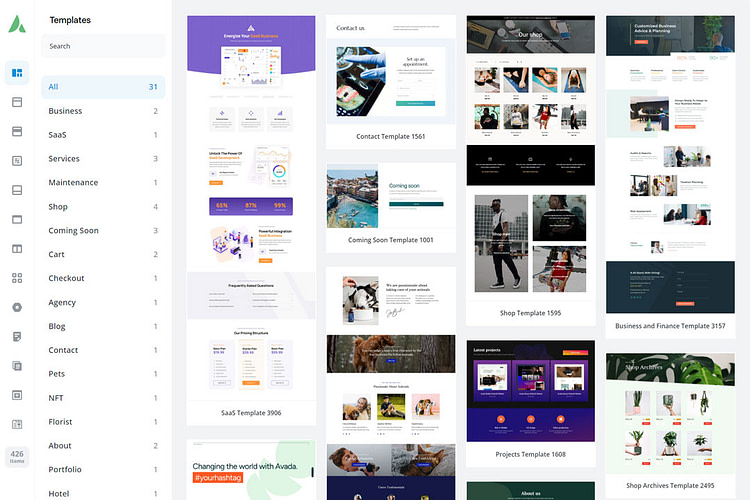Open the pets template with dog photos
The height and width of the screenshot is (500, 750).
click(x=391, y=383)
